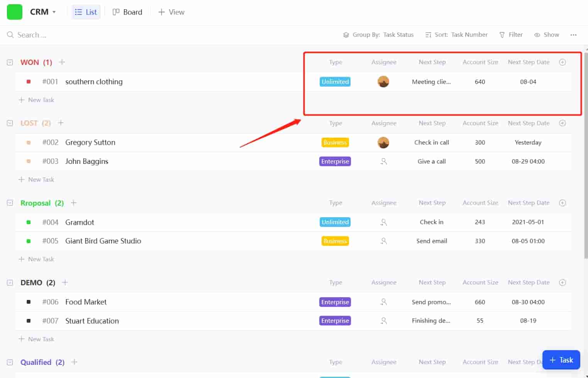Click the search magnifying glass icon
The image size is (588, 378).
coord(10,35)
